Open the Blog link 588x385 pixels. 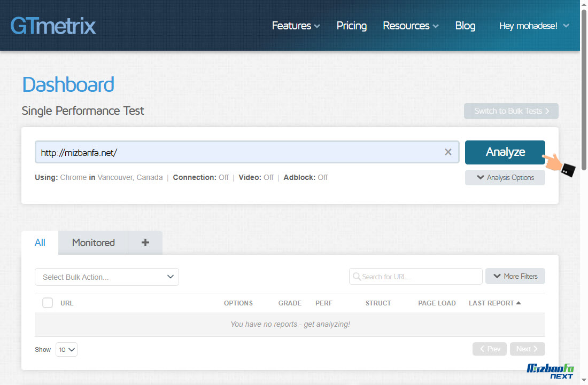pyautogui.click(x=465, y=26)
